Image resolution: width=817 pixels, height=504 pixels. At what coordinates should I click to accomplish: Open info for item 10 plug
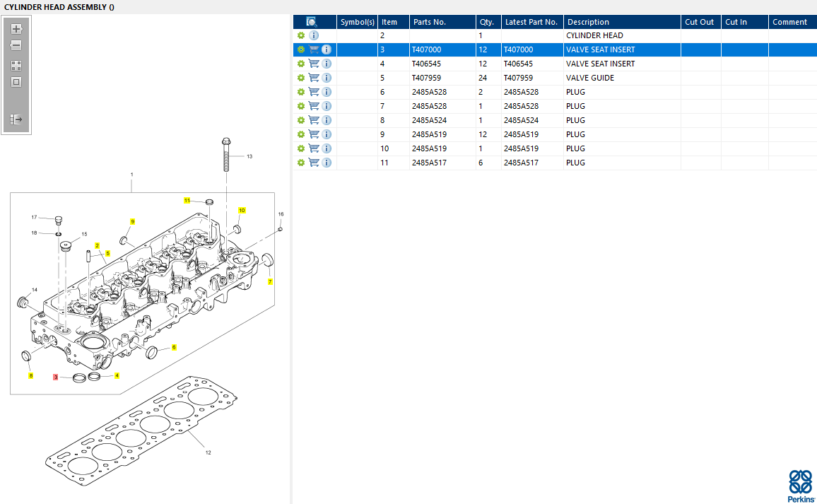[x=327, y=148]
